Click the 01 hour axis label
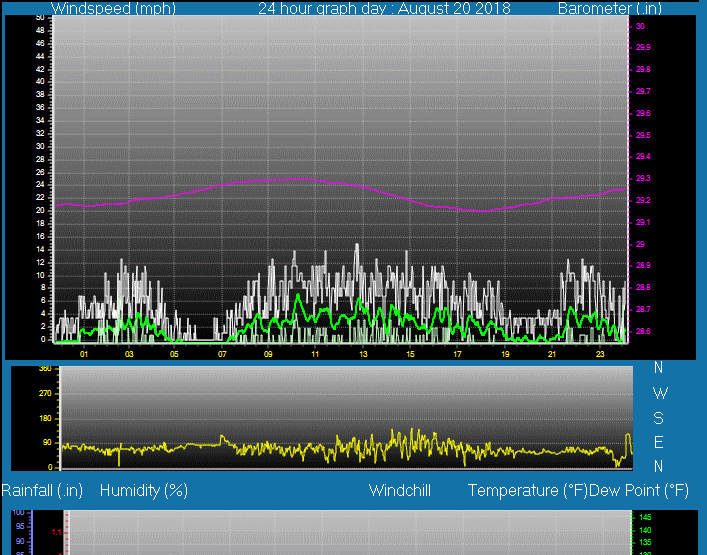Screen dimensions: 707x555 pos(84,354)
